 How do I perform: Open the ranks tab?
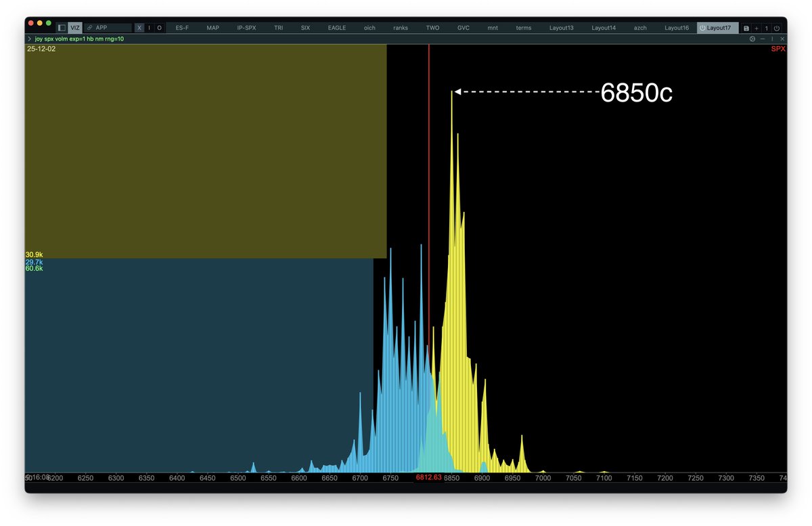pyautogui.click(x=400, y=28)
